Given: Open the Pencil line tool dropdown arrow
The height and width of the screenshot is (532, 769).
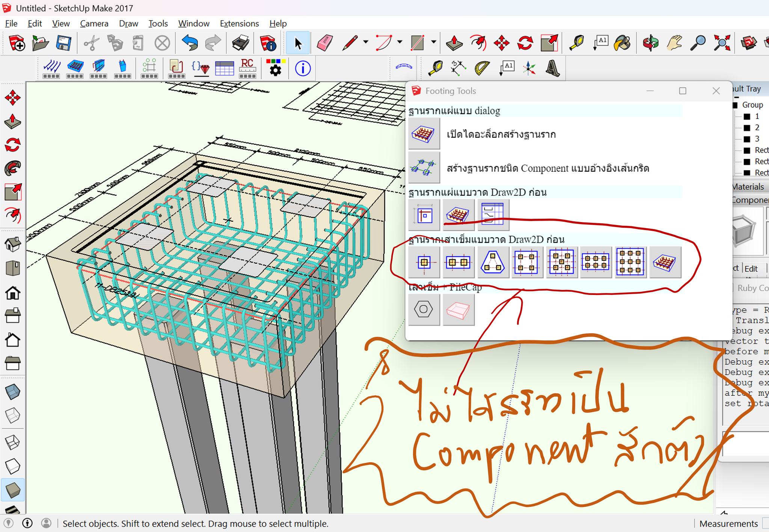Looking at the screenshot, I should click(366, 42).
